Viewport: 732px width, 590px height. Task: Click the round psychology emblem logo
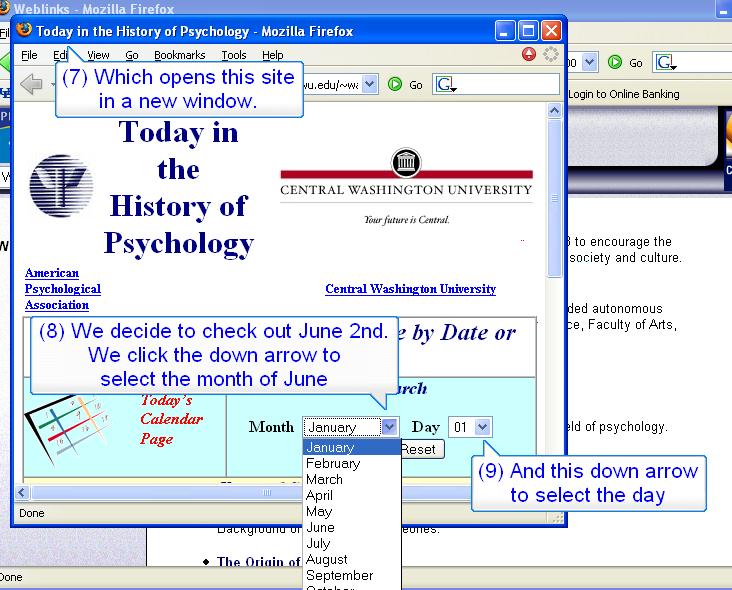61,186
